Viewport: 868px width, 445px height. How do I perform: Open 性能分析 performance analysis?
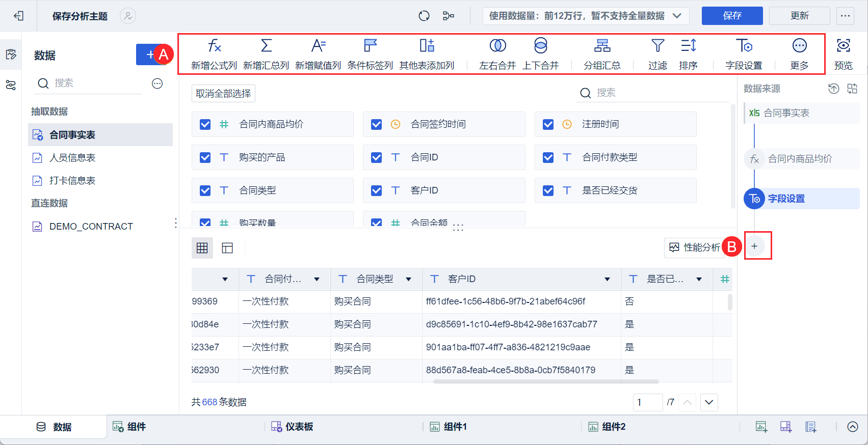pyautogui.click(x=694, y=247)
